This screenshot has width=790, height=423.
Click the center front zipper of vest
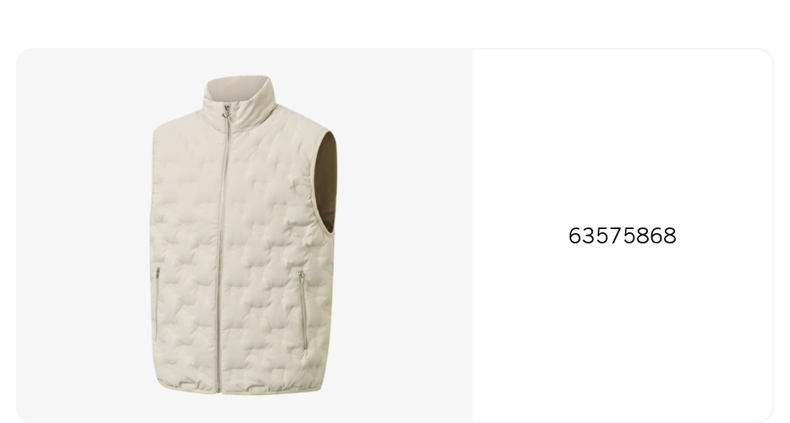click(x=222, y=252)
